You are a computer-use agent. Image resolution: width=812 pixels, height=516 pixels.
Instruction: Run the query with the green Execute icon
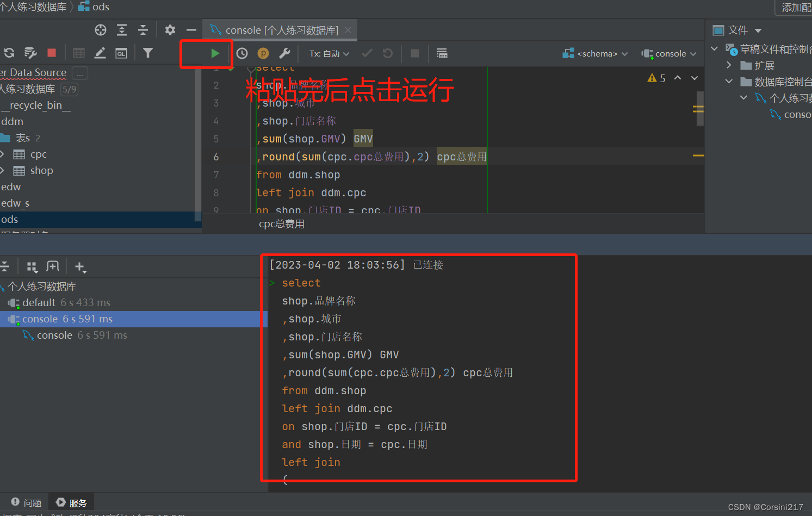[x=215, y=53]
